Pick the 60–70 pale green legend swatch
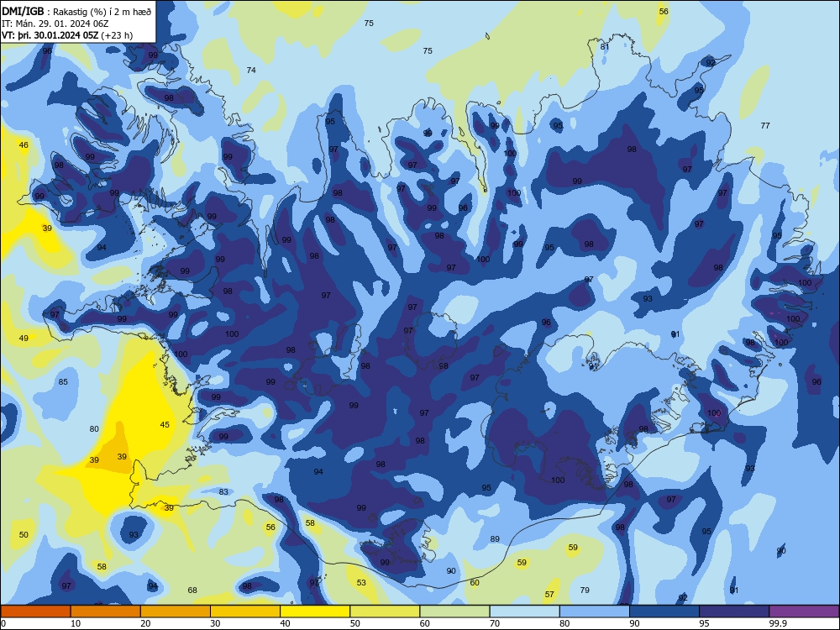840x630 pixels. click(454, 612)
